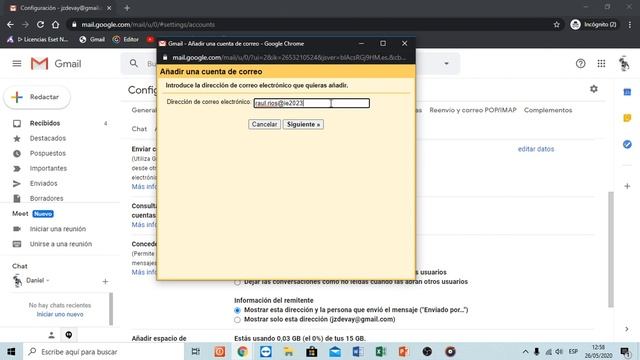The width and height of the screenshot is (640, 360).
Task: Open Microsoft Store from the taskbar
Action: click(x=312, y=351)
